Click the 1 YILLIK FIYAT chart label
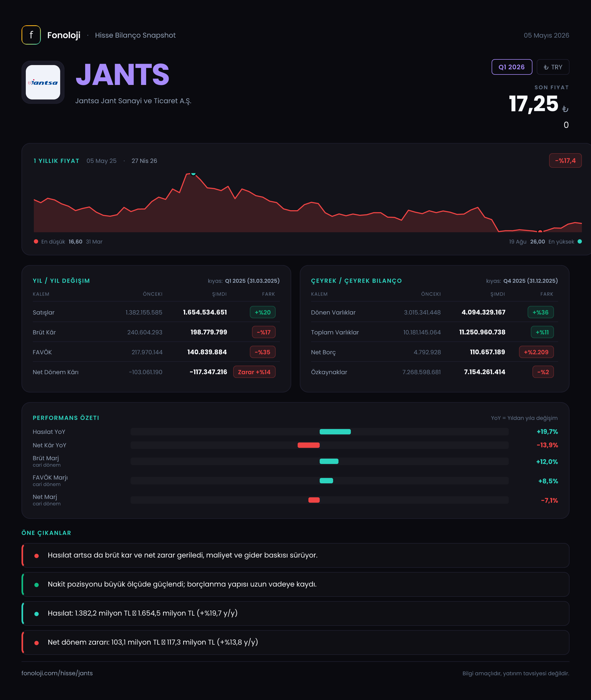This screenshot has width=591, height=700. click(x=56, y=160)
